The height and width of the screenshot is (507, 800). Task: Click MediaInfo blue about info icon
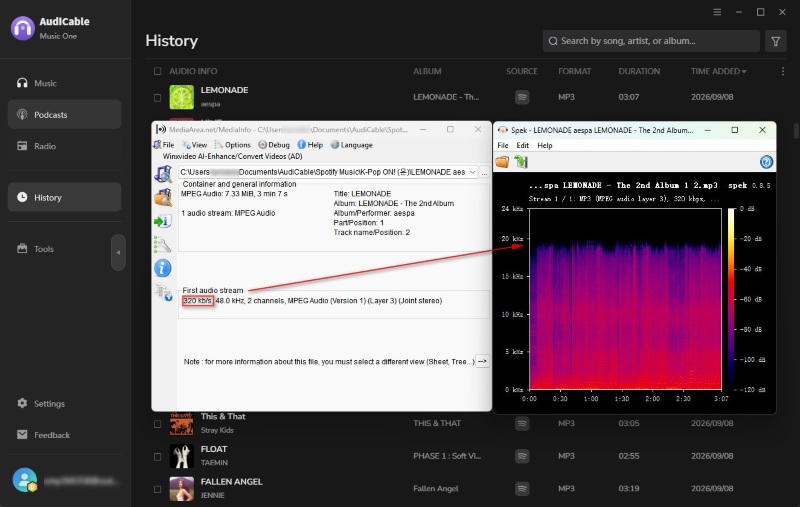(x=163, y=268)
